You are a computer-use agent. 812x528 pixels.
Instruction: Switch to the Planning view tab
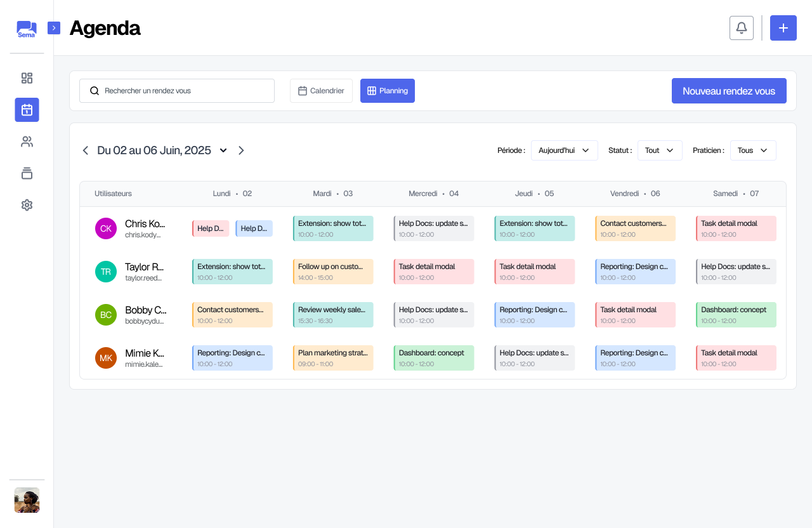pyautogui.click(x=388, y=91)
